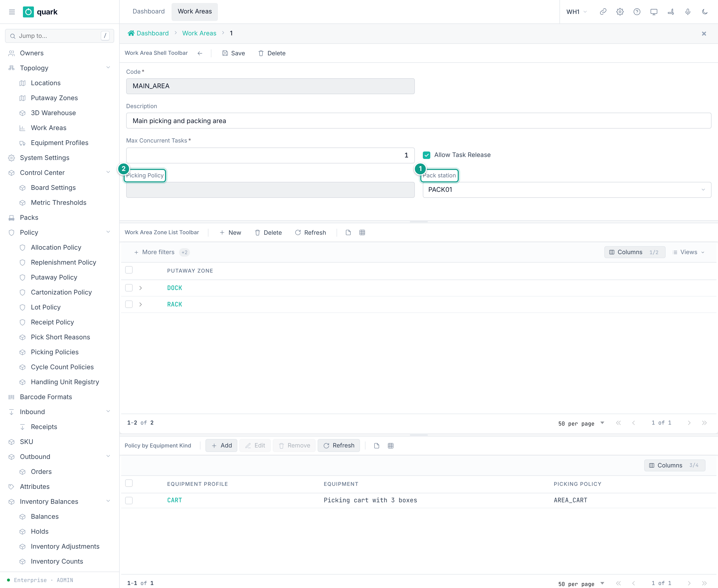Click export document icon in Policy by Equipment toolbar
Image resolution: width=718 pixels, height=588 pixels.
click(376, 446)
